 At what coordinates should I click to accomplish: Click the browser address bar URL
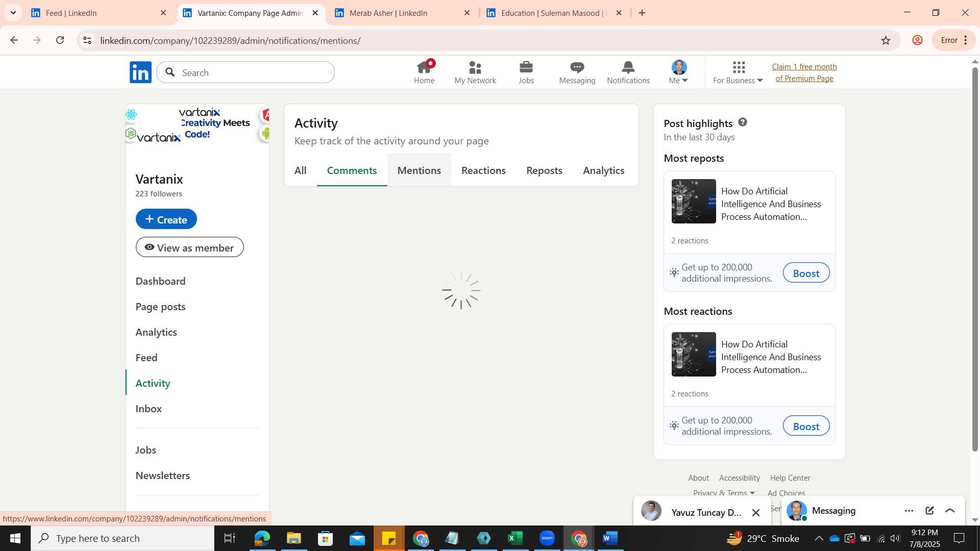pyautogui.click(x=230, y=40)
